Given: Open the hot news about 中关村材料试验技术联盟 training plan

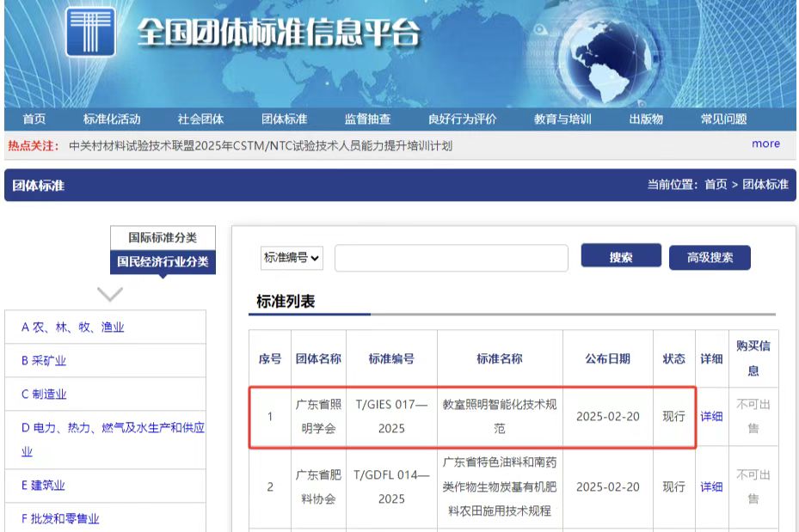Looking at the screenshot, I should 261,146.
